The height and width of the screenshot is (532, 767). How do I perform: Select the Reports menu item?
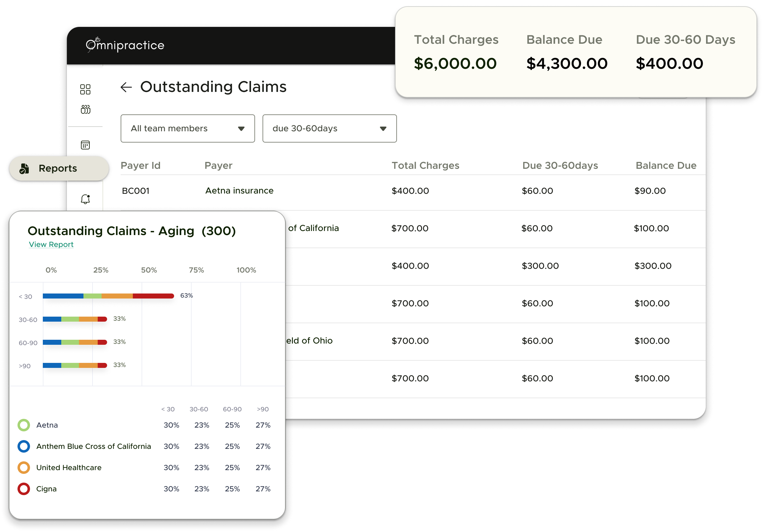58,168
